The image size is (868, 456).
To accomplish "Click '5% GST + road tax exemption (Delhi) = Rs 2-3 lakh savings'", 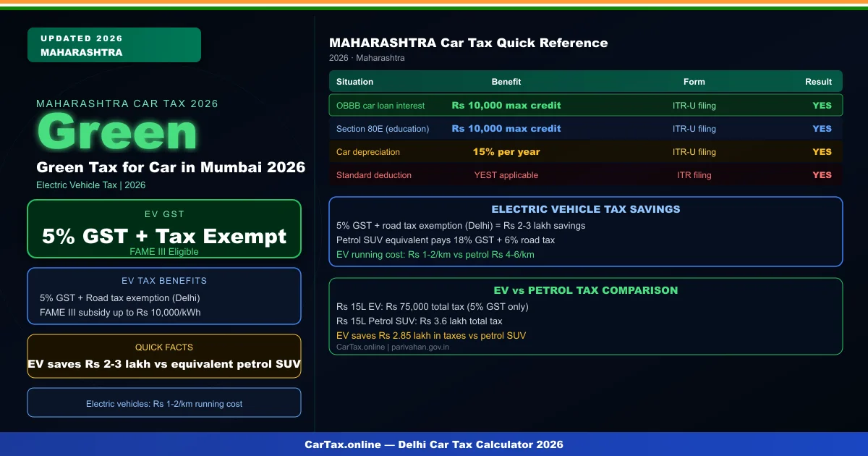I will (461, 226).
